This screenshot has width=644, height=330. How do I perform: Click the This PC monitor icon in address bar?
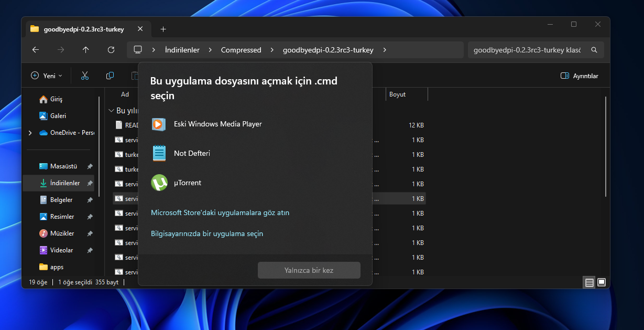[x=138, y=50]
